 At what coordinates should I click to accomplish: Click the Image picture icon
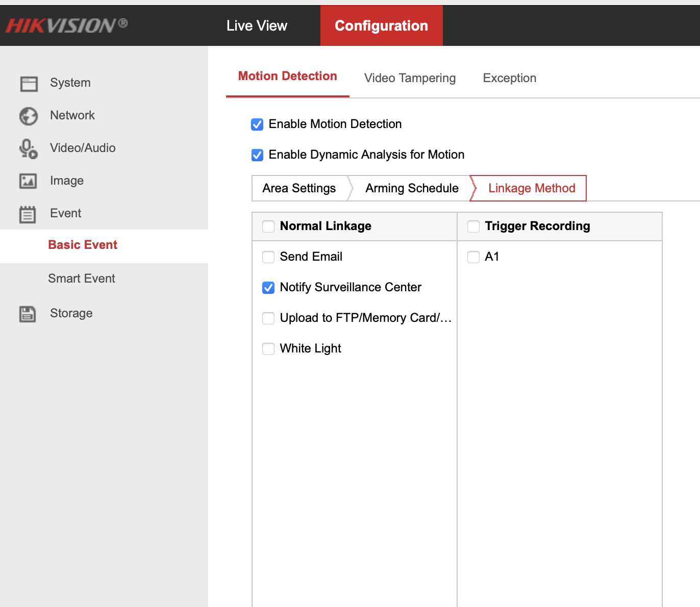28,181
